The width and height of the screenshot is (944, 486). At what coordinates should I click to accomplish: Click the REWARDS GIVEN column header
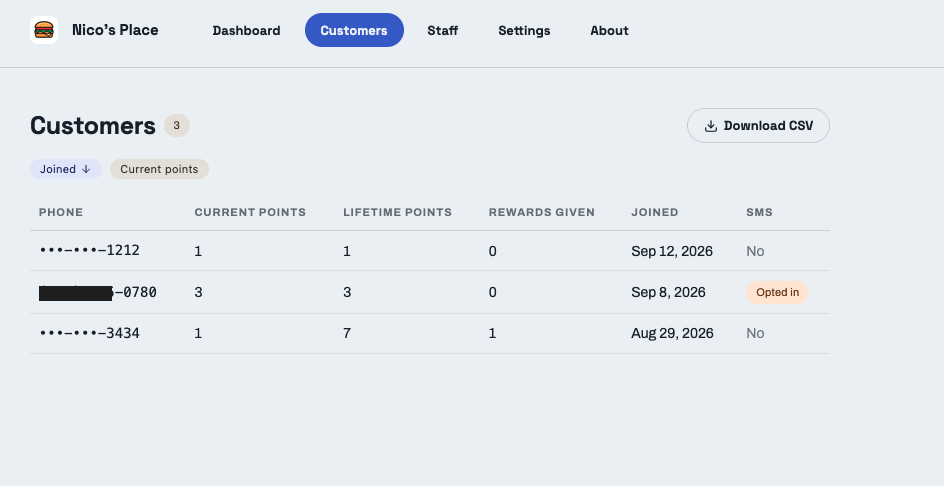[541, 212]
